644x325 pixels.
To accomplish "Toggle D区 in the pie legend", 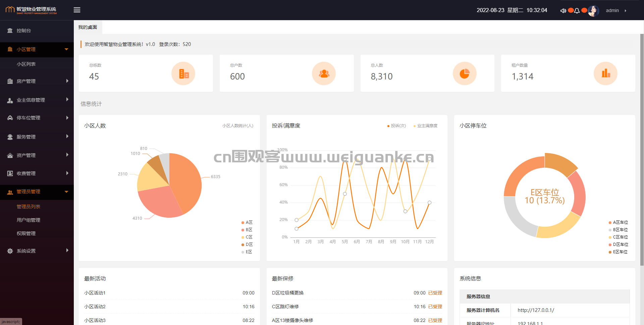I will pyautogui.click(x=247, y=245).
